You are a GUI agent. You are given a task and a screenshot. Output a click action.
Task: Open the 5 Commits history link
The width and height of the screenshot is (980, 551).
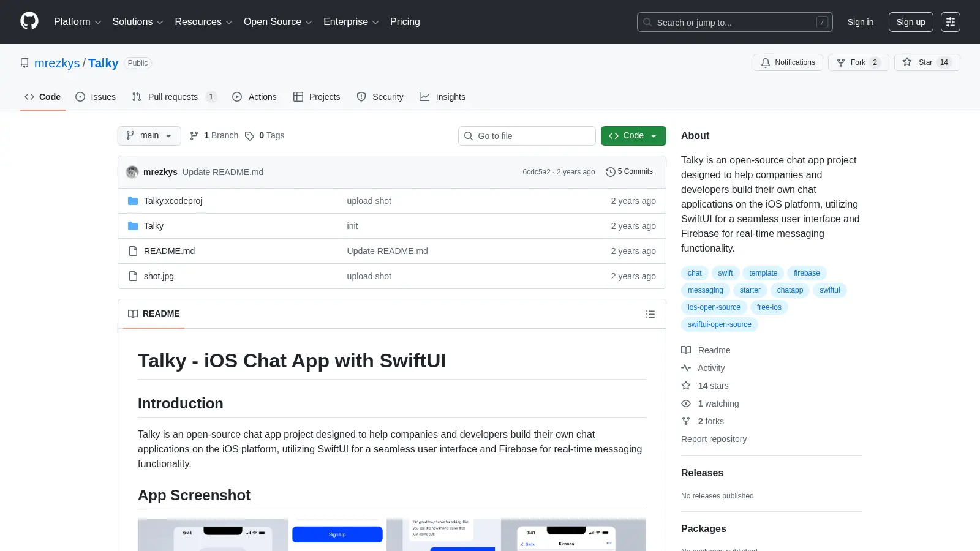point(629,172)
